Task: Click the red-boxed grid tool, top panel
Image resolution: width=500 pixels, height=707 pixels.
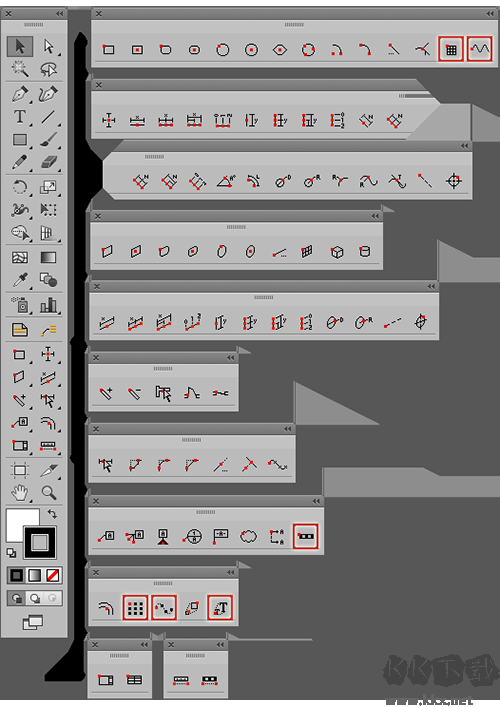Action: pyautogui.click(x=451, y=49)
